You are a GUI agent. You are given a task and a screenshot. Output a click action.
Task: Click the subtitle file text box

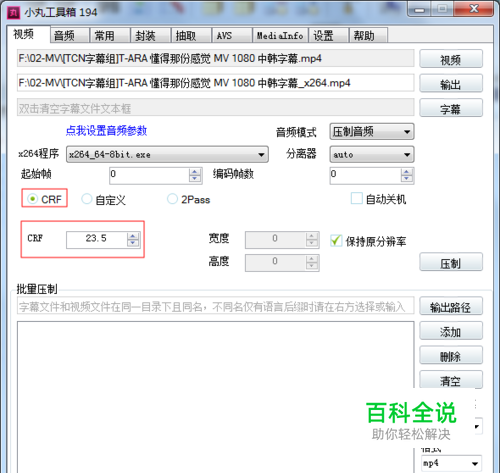pos(216,107)
